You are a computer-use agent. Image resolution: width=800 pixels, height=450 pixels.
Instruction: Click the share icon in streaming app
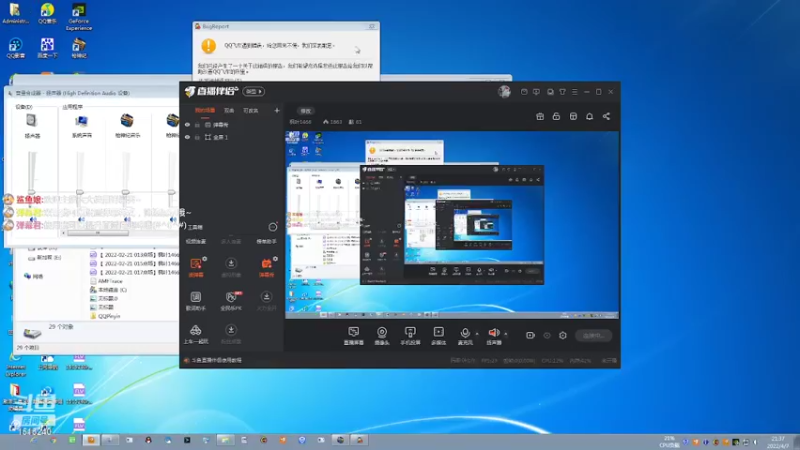pyautogui.click(x=606, y=116)
